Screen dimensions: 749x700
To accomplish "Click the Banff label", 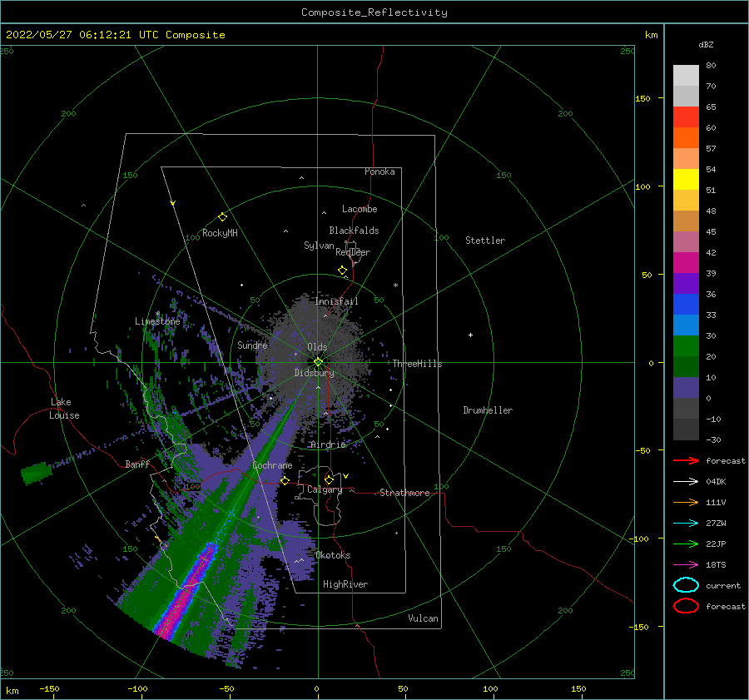I will click(137, 464).
